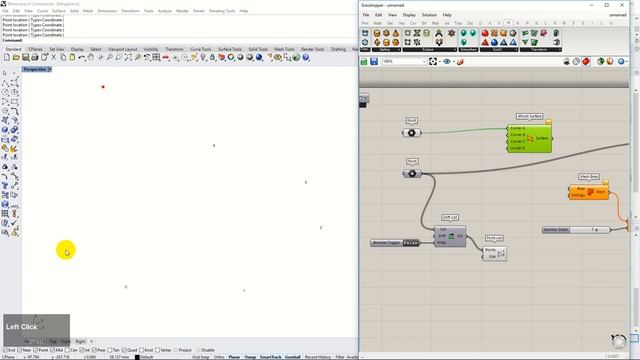Screen dimensions: 640x360
Task: Click the Save icon in Rhino Standard toolbar
Action: (26, 58)
